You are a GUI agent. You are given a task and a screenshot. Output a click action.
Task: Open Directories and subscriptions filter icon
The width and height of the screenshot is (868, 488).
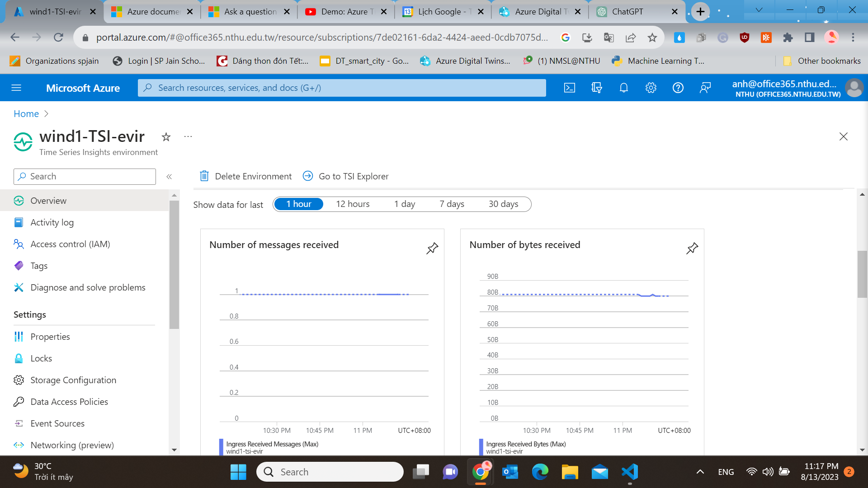pos(597,88)
